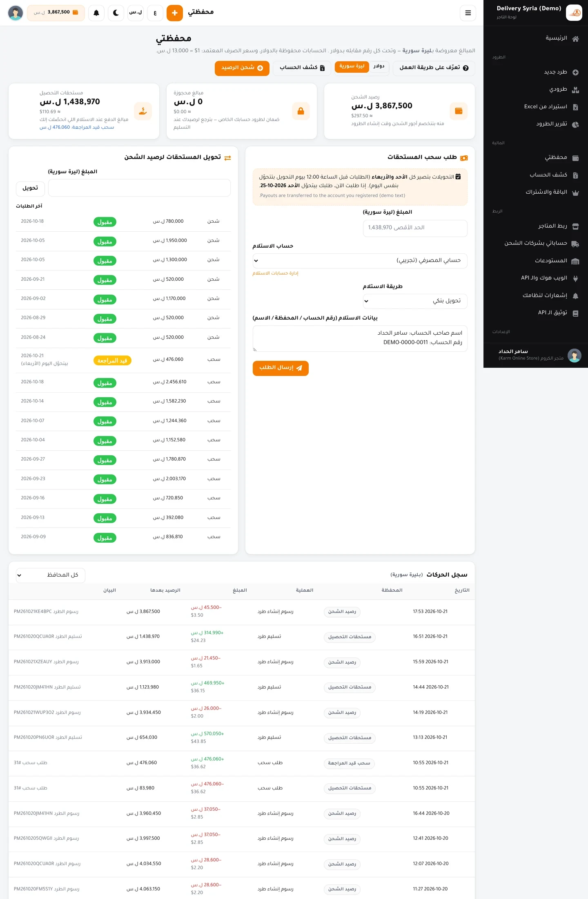Expand the حساب الاستلام dropdown

(x=360, y=261)
